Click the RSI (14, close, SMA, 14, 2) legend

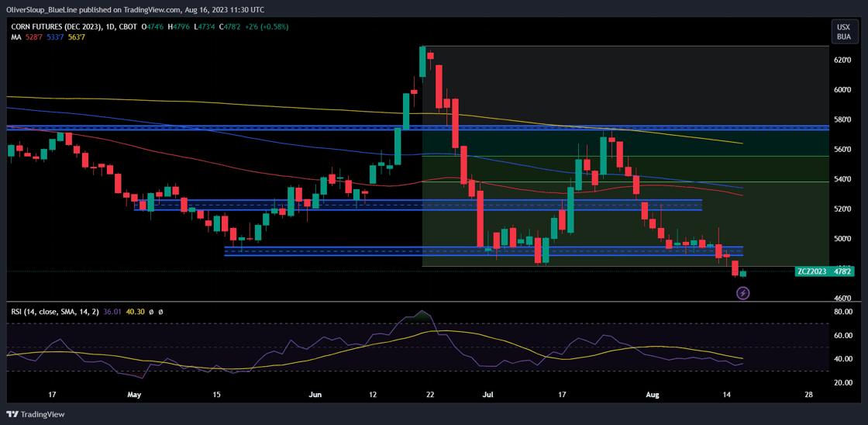click(x=55, y=312)
